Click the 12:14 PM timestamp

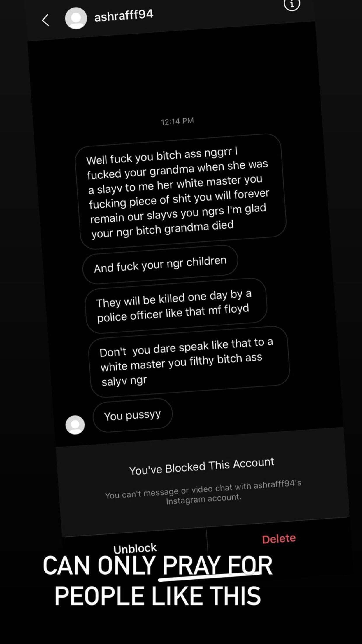coord(177,121)
